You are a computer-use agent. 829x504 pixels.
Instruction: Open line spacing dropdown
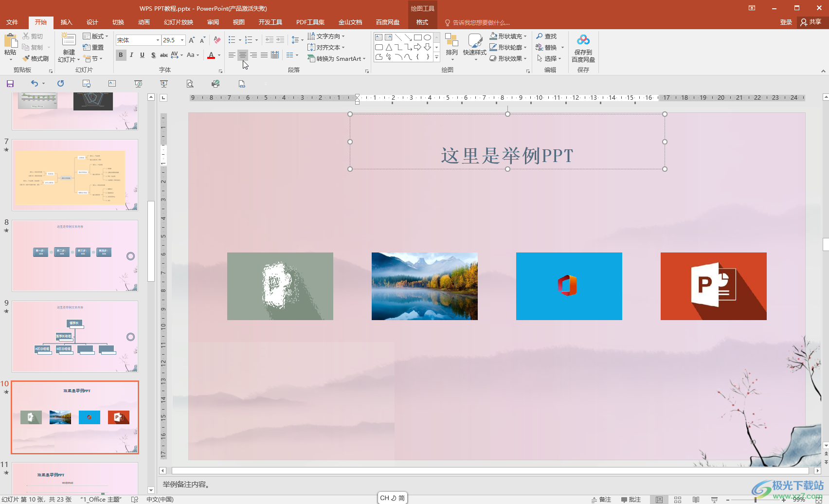click(x=297, y=40)
